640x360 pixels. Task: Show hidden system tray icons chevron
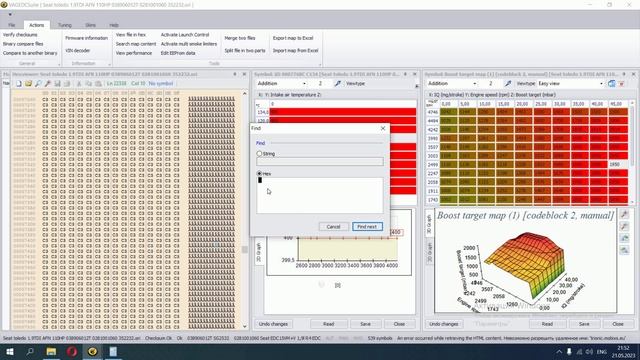point(558,351)
